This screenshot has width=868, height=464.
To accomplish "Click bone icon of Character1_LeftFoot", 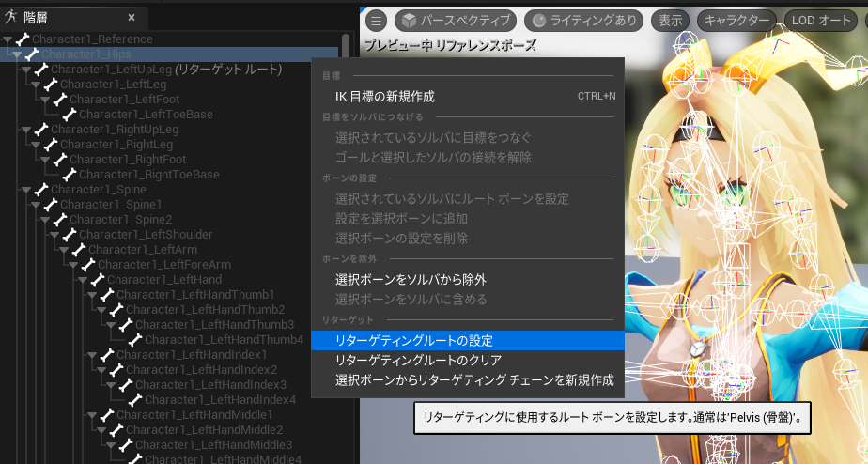I will coord(60,100).
